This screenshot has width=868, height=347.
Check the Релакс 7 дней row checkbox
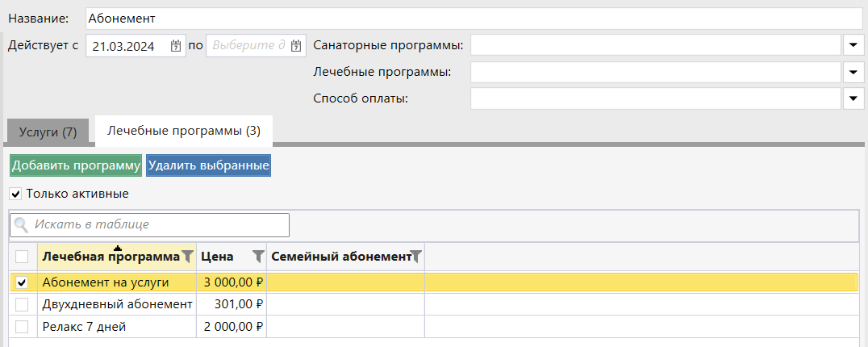(x=22, y=327)
